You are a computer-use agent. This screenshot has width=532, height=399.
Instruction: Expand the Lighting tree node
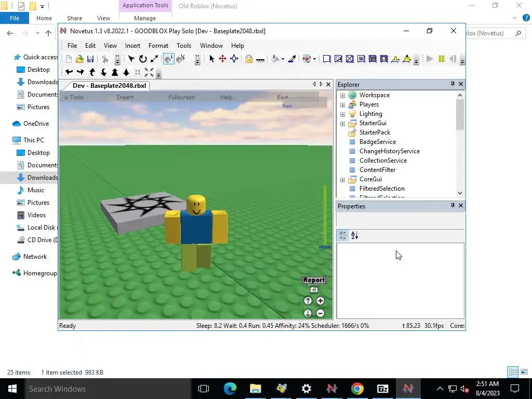343,114
